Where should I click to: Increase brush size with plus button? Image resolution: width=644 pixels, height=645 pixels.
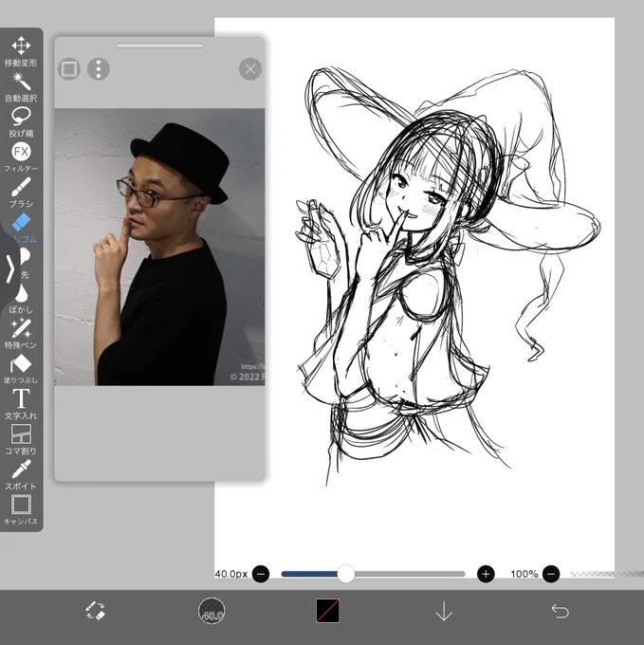(486, 574)
